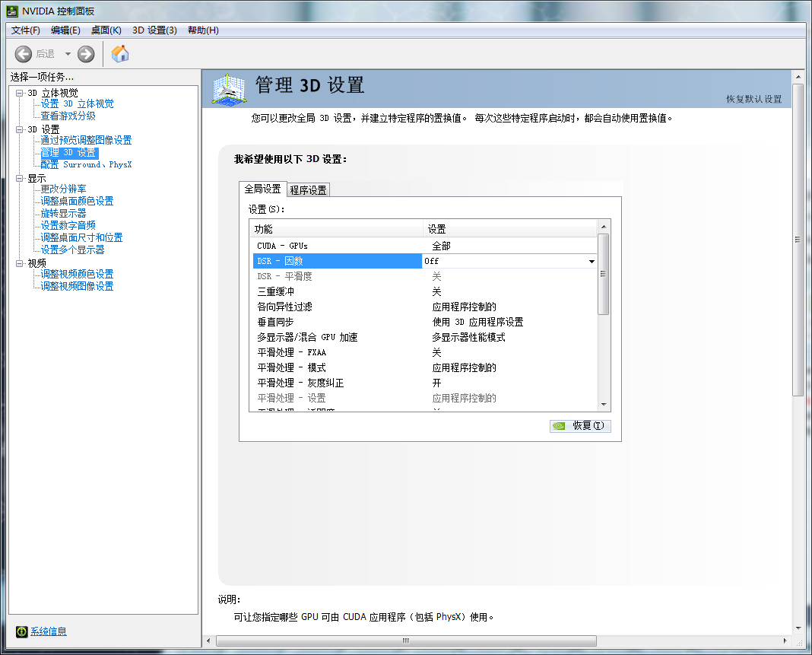Open 设置数字音频 task

[68, 225]
